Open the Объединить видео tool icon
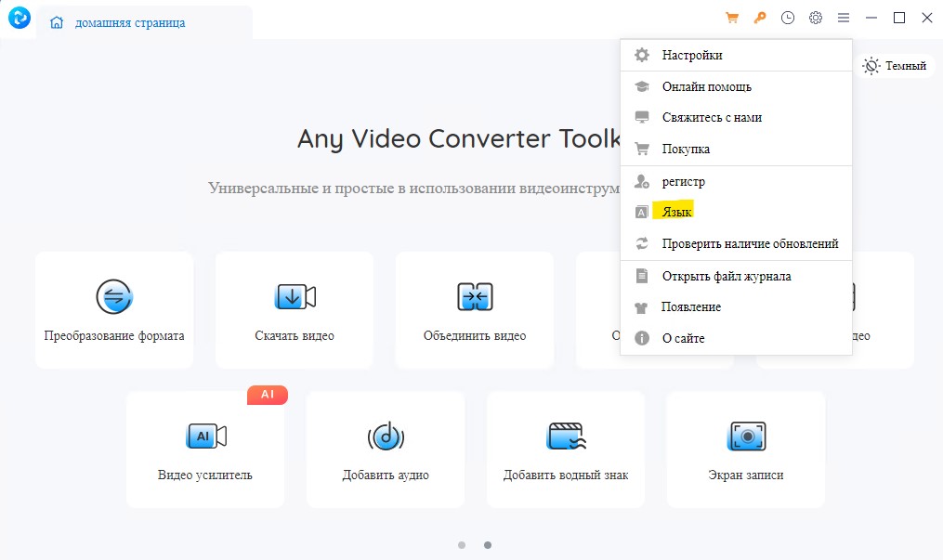 pyautogui.click(x=475, y=297)
